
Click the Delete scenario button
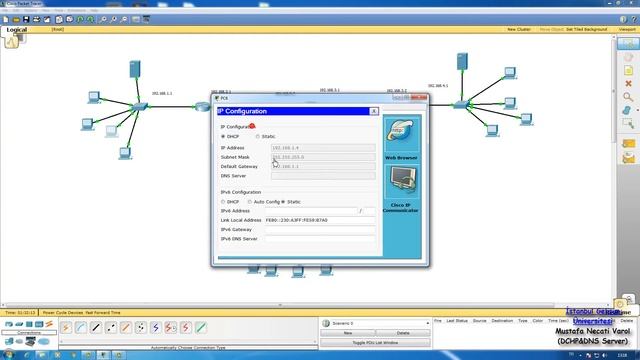[403, 333]
